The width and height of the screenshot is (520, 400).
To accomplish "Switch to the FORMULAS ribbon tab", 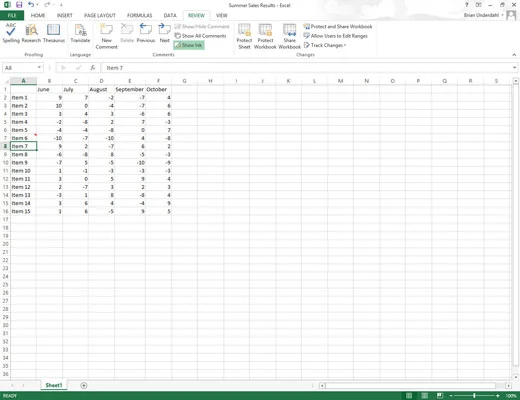I will [x=139, y=15].
